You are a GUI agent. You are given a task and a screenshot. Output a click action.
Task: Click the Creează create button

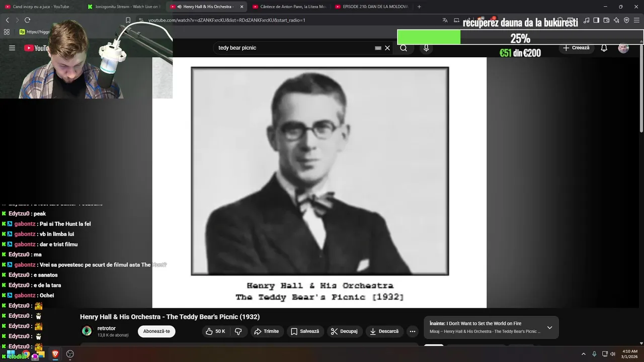pos(576,48)
